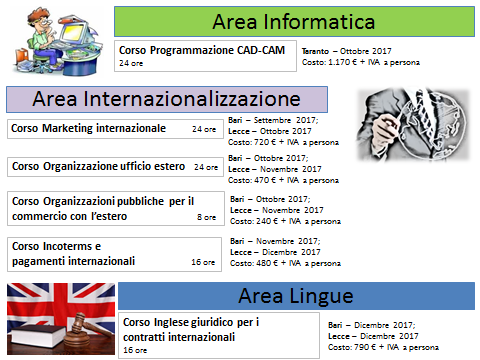The height and width of the screenshot is (360, 480).
Task: Open Corso Marketing internazionale box
Action: pyautogui.click(x=115, y=129)
